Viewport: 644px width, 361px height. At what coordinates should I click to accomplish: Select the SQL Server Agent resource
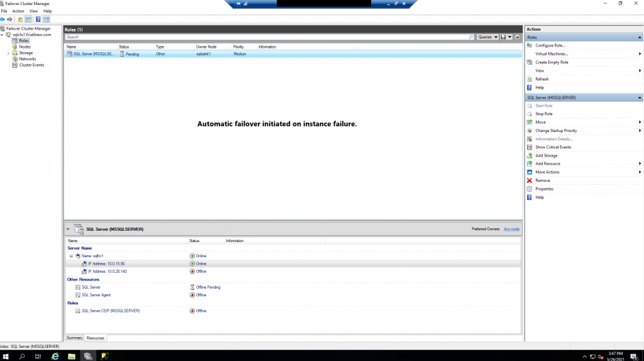pyautogui.click(x=96, y=295)
